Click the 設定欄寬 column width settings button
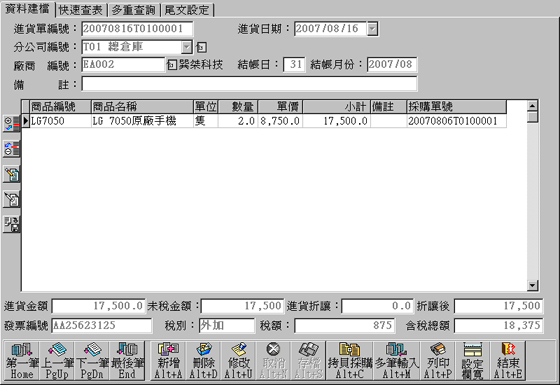This screenshot has width=560, height=385. (x=472, y=360)
